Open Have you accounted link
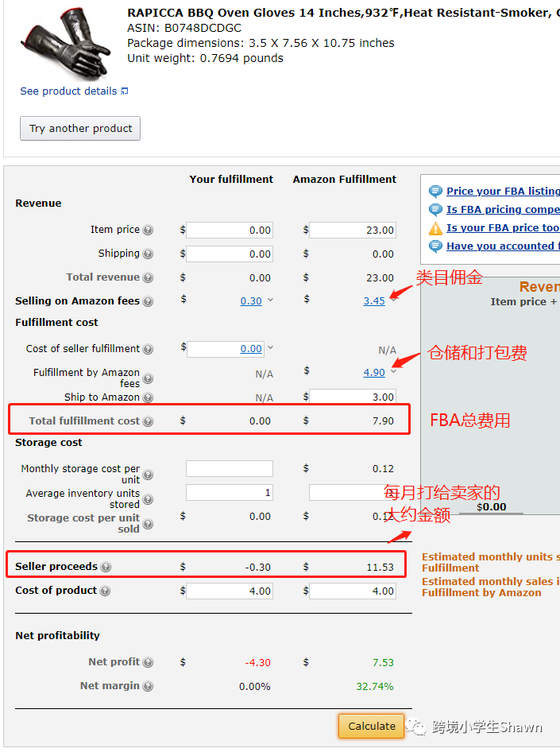The width and height of the screenshot is (560, 752). click(x=503, y=246)
